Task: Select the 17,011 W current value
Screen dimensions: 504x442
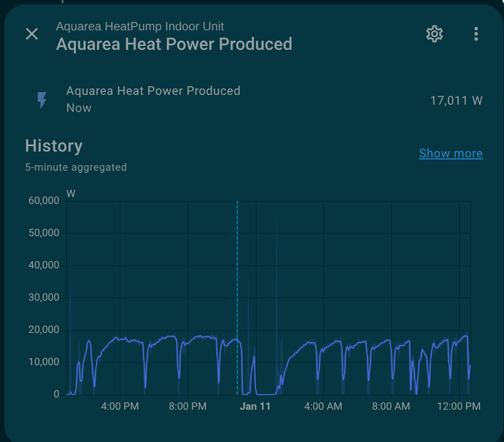Action: pyautogui.click(x=456, y=101)
